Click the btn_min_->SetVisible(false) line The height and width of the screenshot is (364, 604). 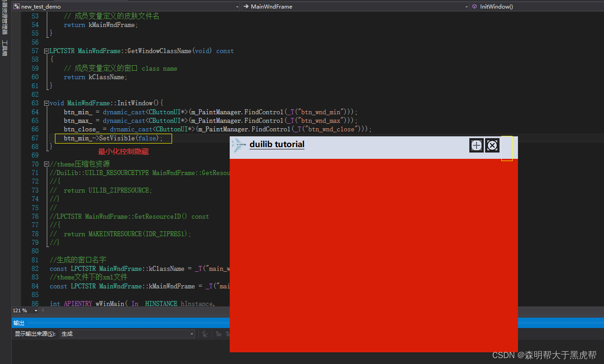point(114,138)
